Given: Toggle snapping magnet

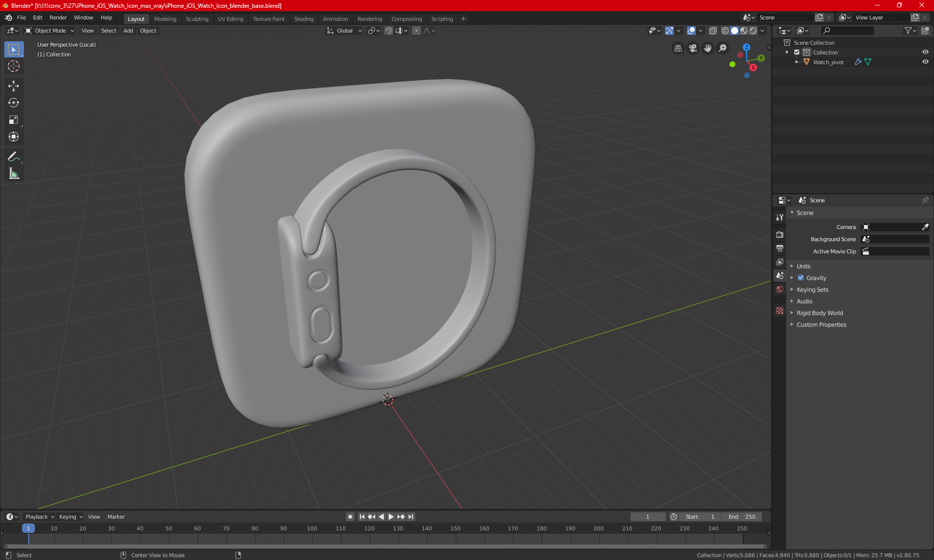Looking at the screenshot, I should click(389, 31).
